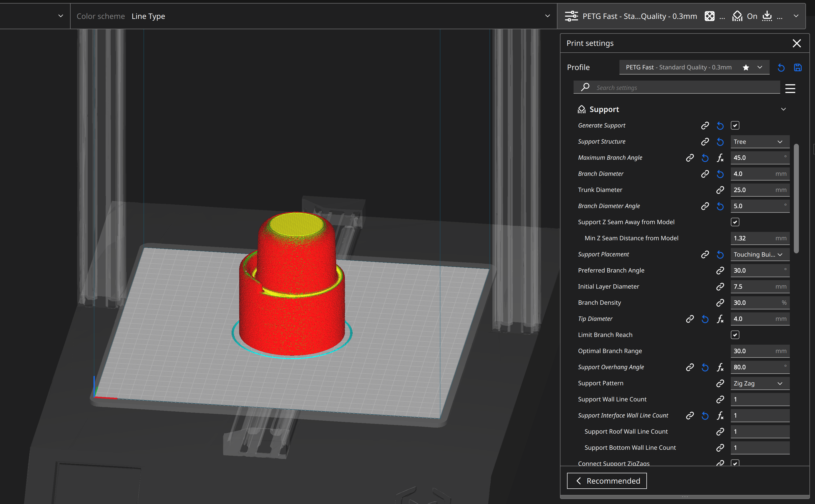Save the profile with the floppy disk icon
This screenshot has height=504, width=815.
[797, 68]
